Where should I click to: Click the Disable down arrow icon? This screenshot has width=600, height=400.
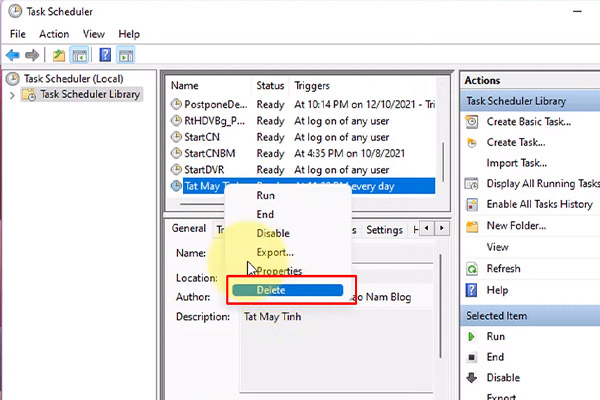[x=471, y=378]
